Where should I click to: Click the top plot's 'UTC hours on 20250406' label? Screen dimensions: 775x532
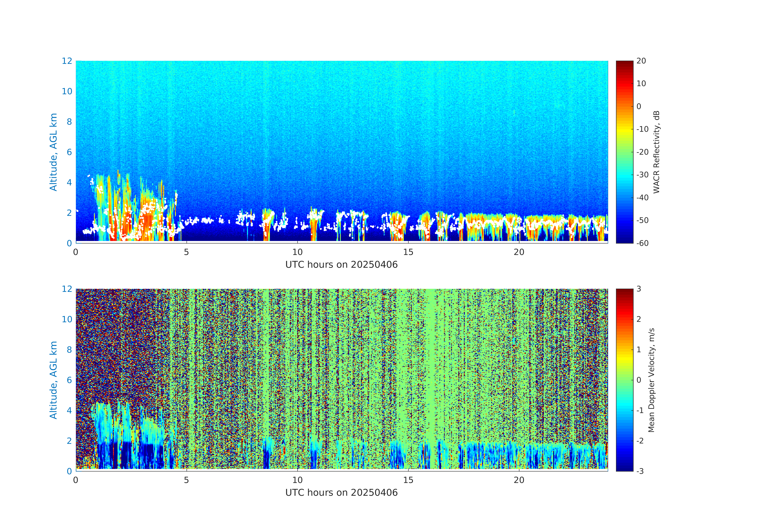(x=341, y=265)
